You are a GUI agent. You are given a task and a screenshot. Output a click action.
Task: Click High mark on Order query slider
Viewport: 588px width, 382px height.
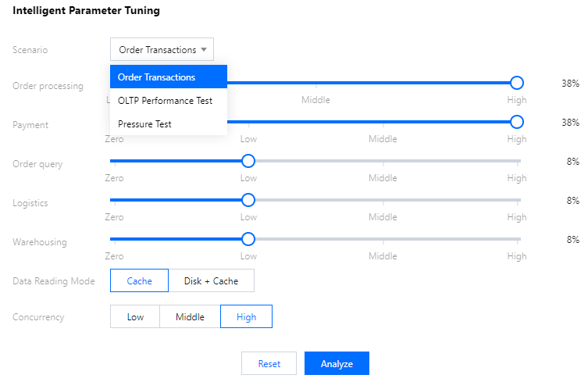pyautogui.click(x=516, y=178)
